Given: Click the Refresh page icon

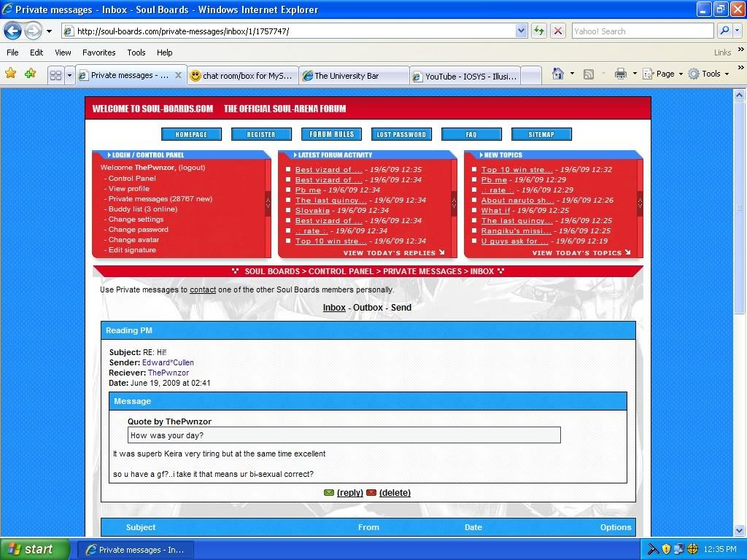Looking at the screenshot, I should click(x=539, y=31).
